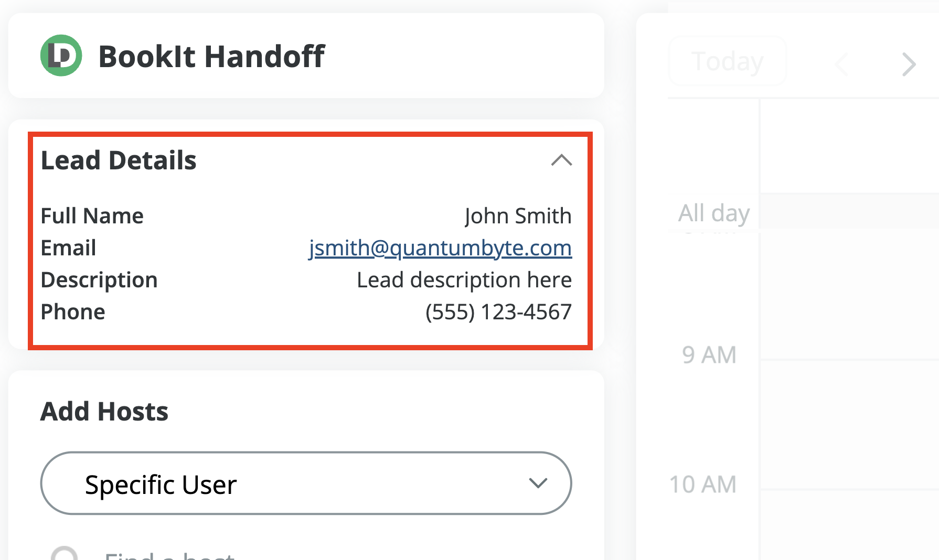Open John Smith's email link
The image size is (939, 560).
pos(440,248)
